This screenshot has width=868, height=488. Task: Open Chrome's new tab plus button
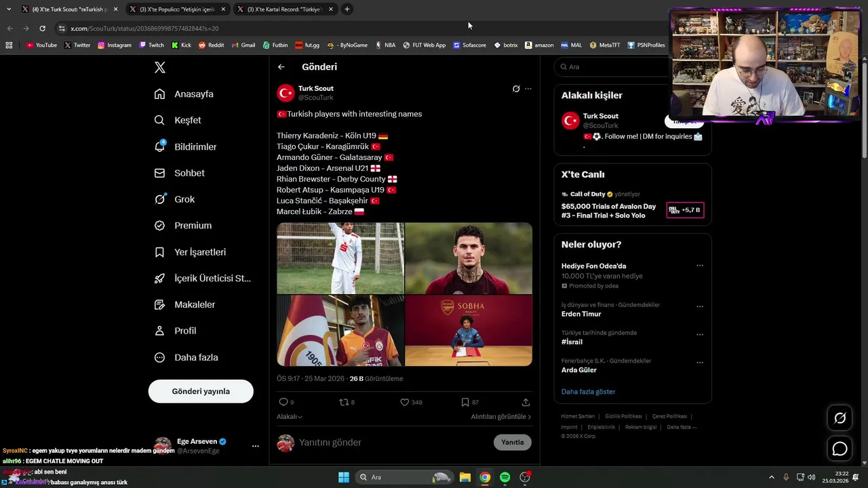tap(347, 9)
